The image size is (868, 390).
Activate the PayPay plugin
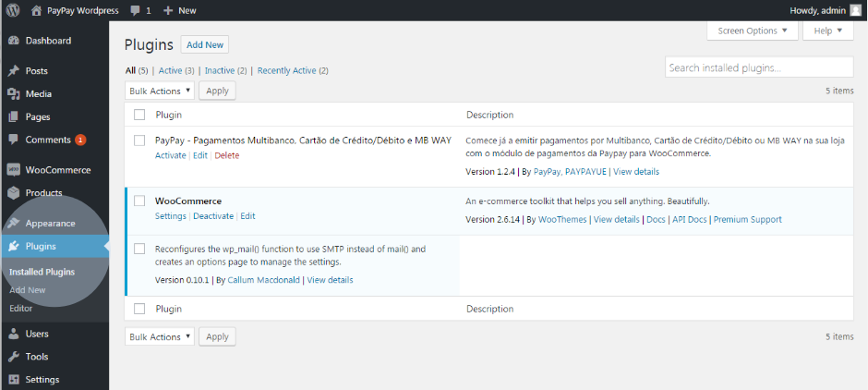tap(171, 155)
